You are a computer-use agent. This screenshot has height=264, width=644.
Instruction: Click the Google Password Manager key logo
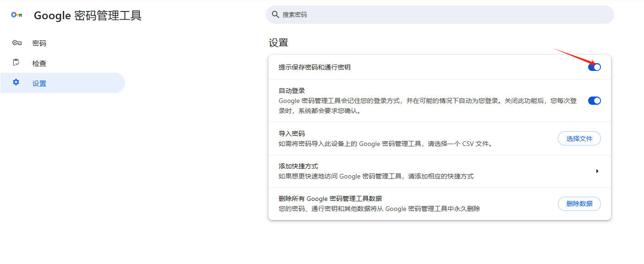click(17, 15)
